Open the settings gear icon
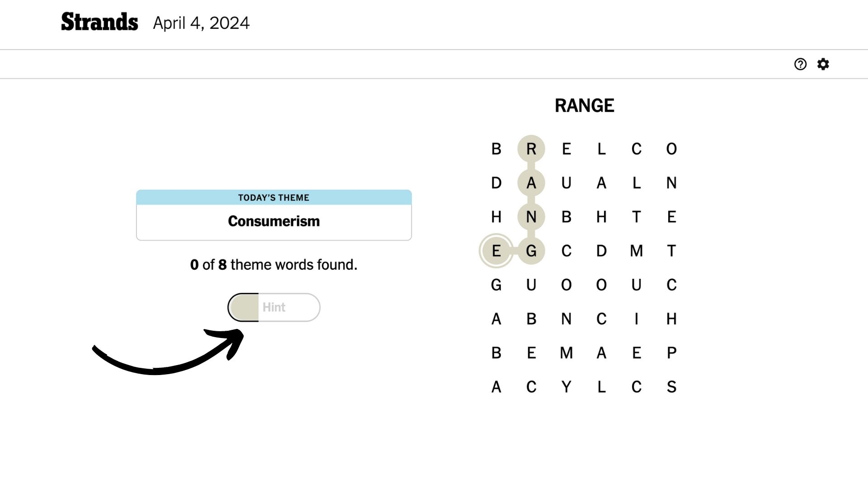 tap(823, 64)
